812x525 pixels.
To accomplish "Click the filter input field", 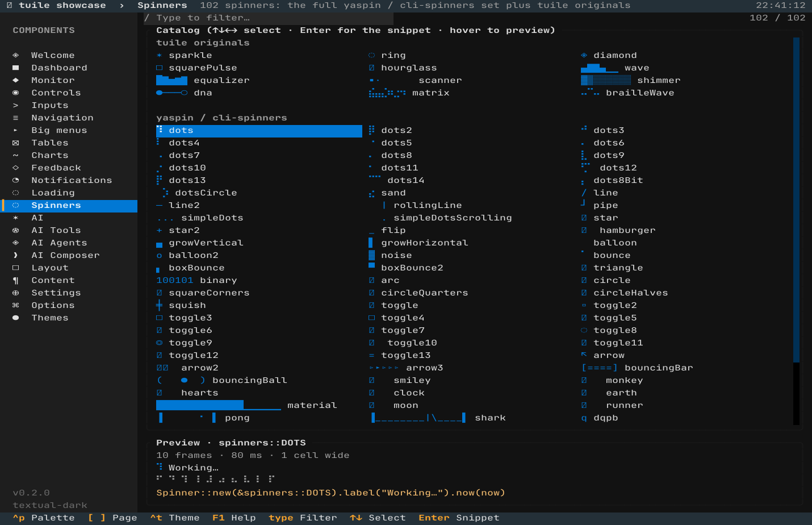I will coord(268,18).
